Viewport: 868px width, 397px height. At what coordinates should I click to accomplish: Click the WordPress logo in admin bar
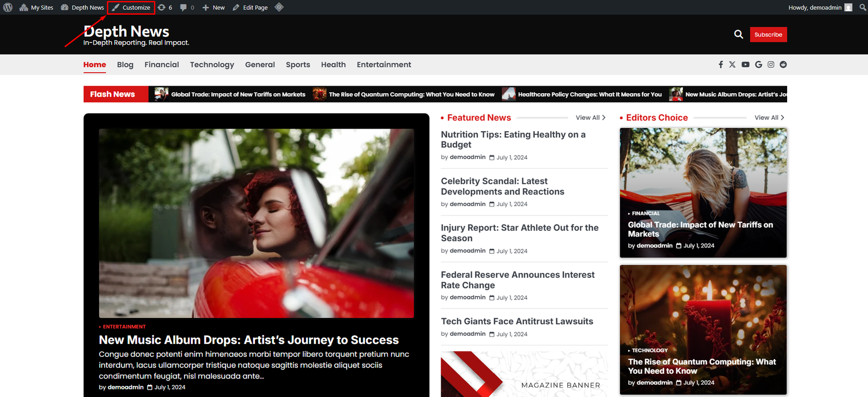8,8
